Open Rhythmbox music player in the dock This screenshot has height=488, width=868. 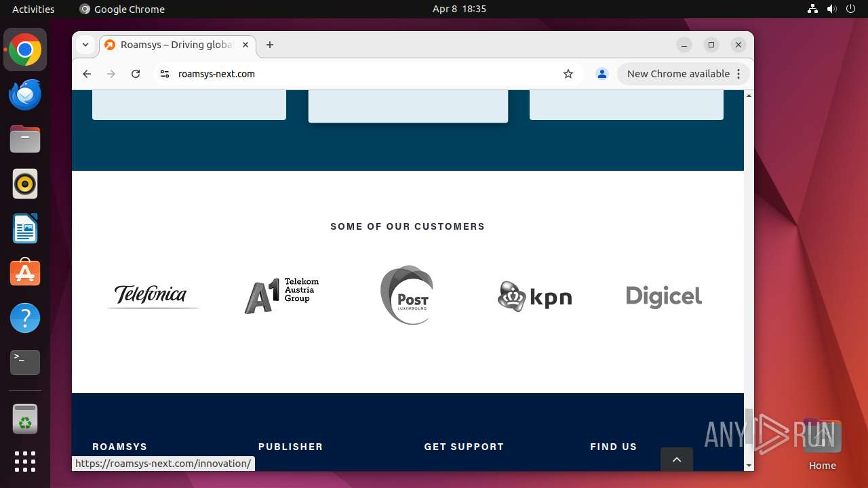pos(25,184)
